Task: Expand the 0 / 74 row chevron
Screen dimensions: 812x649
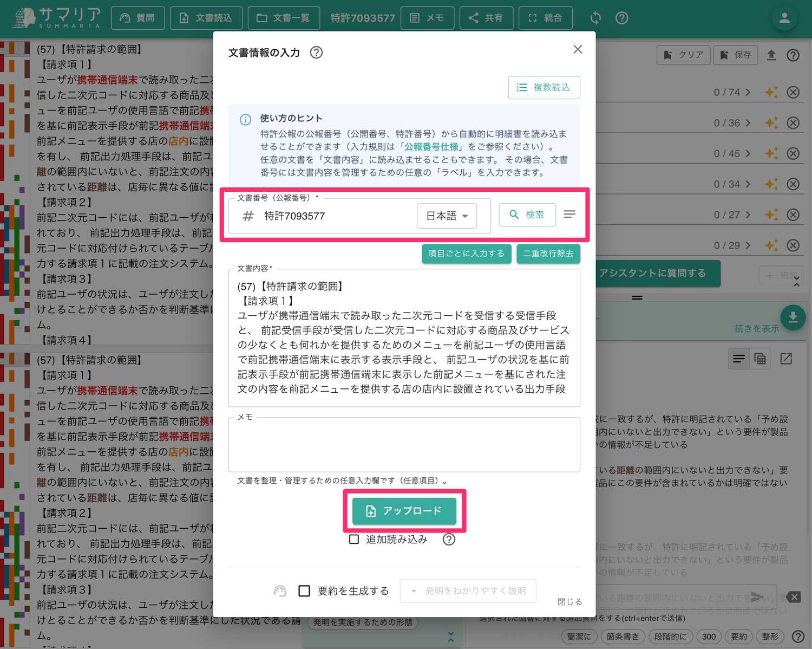Action: click(748, 93)
